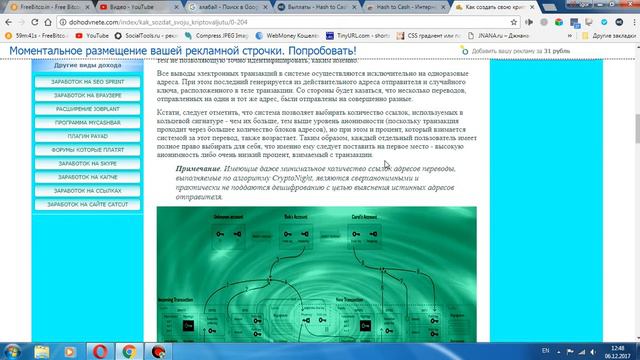Open File Explorer from the taskbar
640x360 pixels.
pyautogui.click(x=42, y=351)
